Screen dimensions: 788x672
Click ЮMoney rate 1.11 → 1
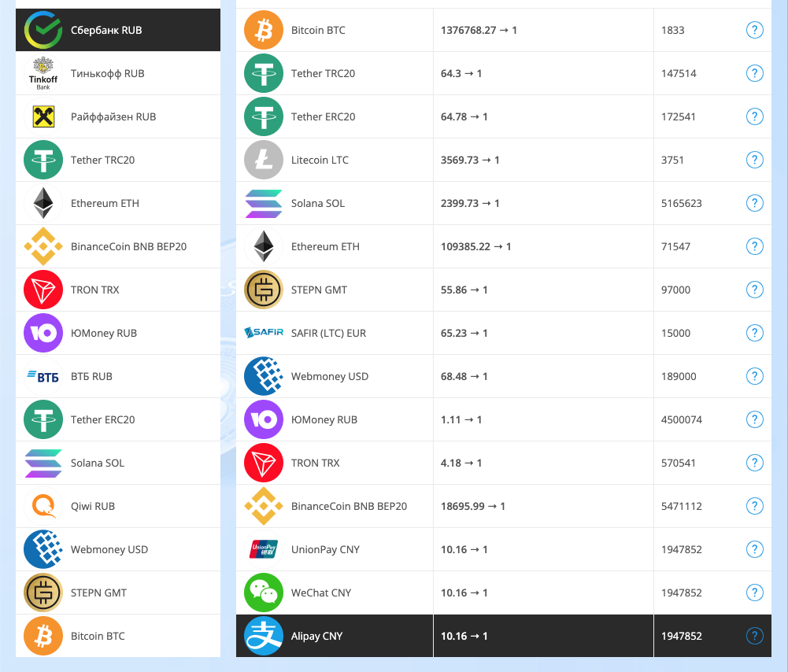click(461, 419)
